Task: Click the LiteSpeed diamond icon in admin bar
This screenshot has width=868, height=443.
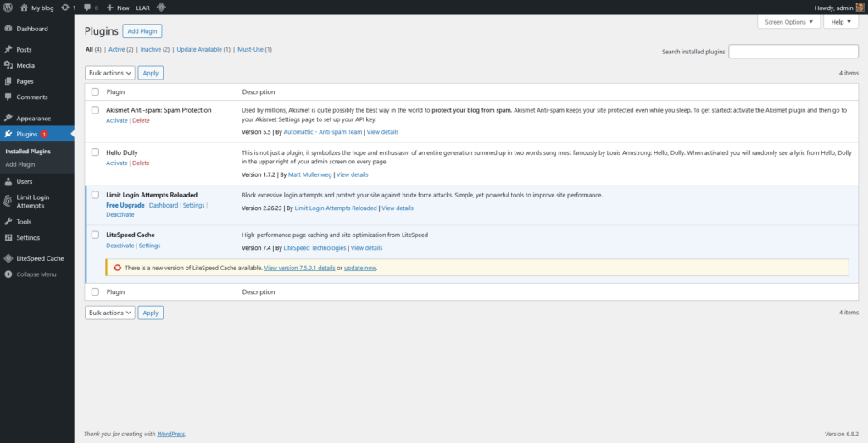Action: (161, 8)
